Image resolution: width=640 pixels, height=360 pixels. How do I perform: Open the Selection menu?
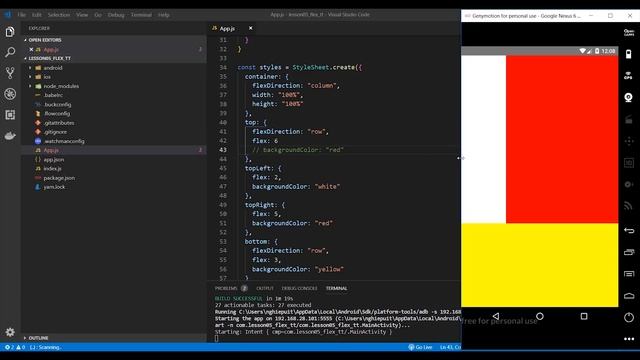(x=59, y=15)
